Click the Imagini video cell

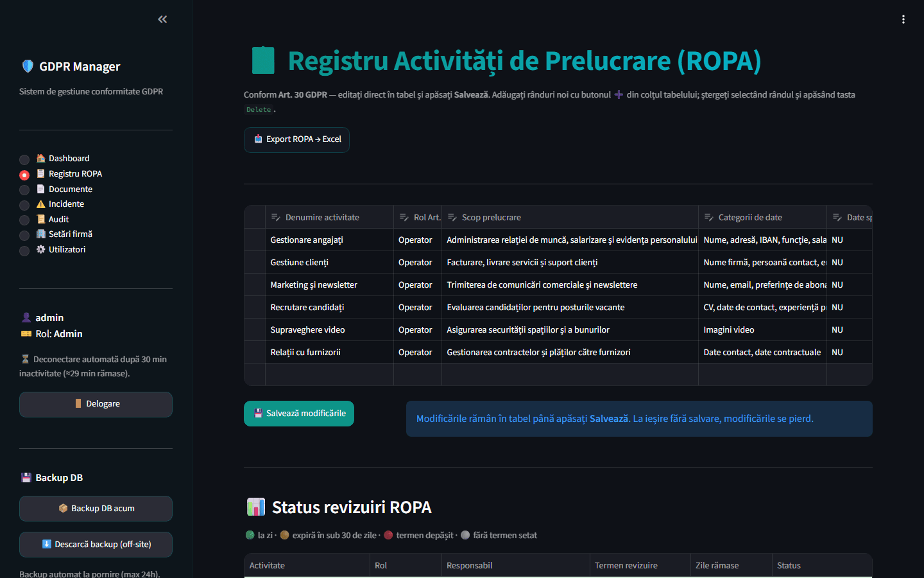coord(762,329)
